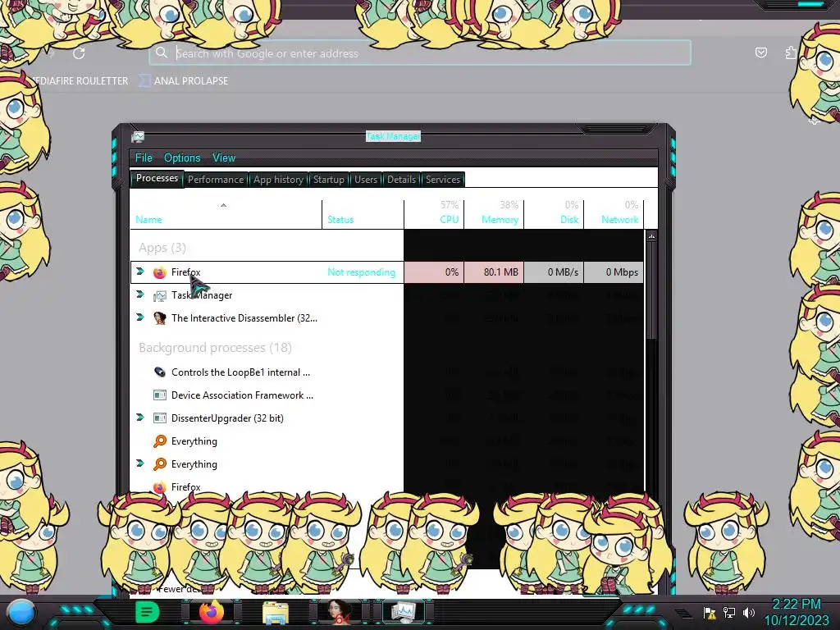
Task: Open the File menu
Action: pos(144,158)
